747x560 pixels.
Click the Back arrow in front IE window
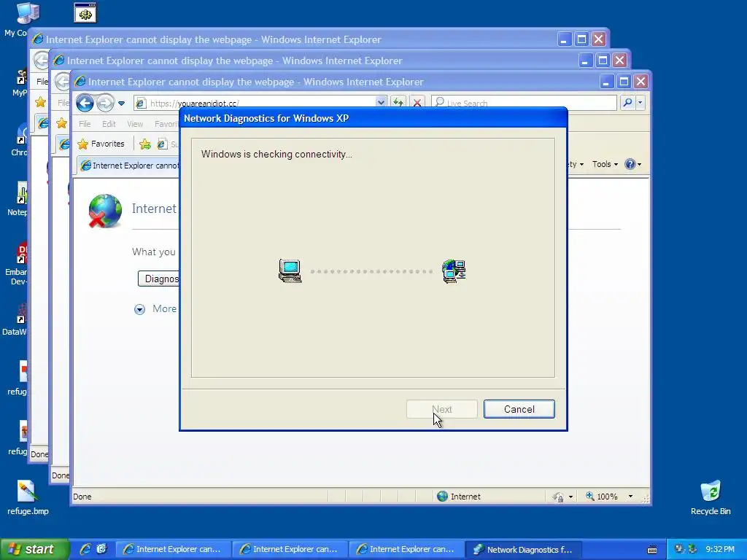pos(85,103)
